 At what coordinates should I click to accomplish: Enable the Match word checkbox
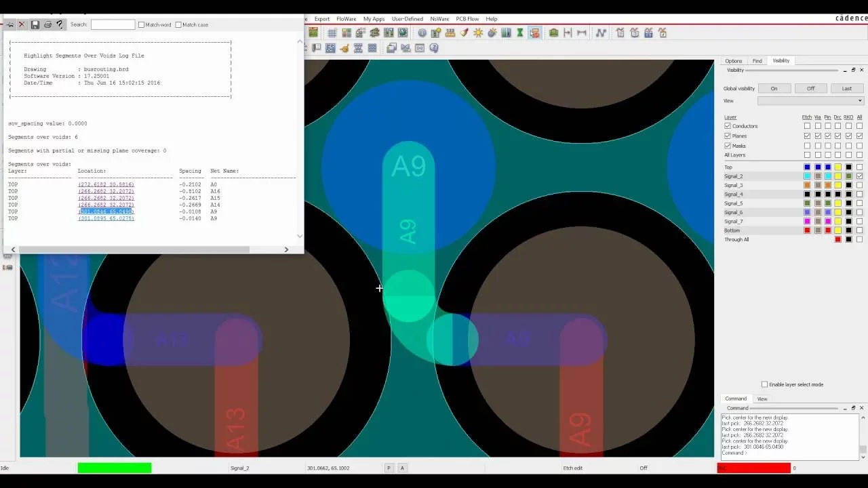(142, 24)
